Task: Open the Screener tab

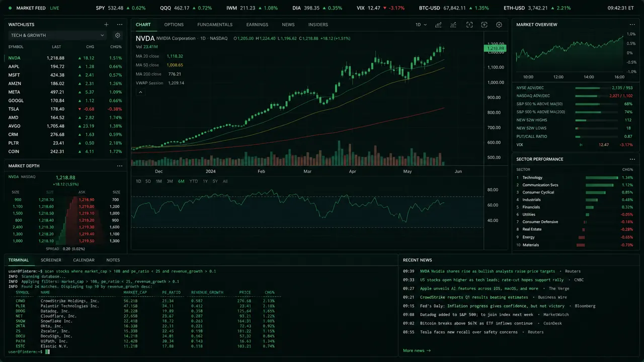Action: [x=51, y=260]
